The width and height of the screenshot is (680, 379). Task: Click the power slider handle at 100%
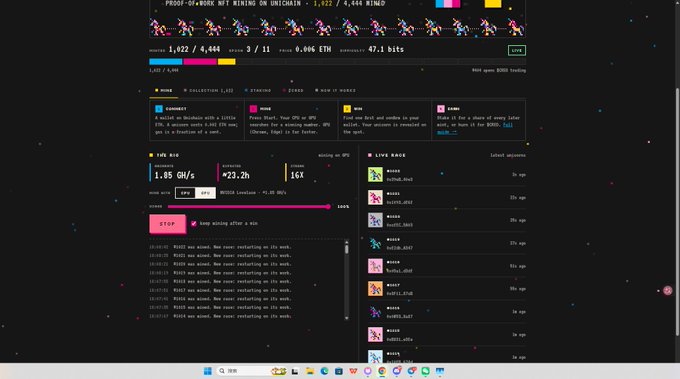[328, 207]
